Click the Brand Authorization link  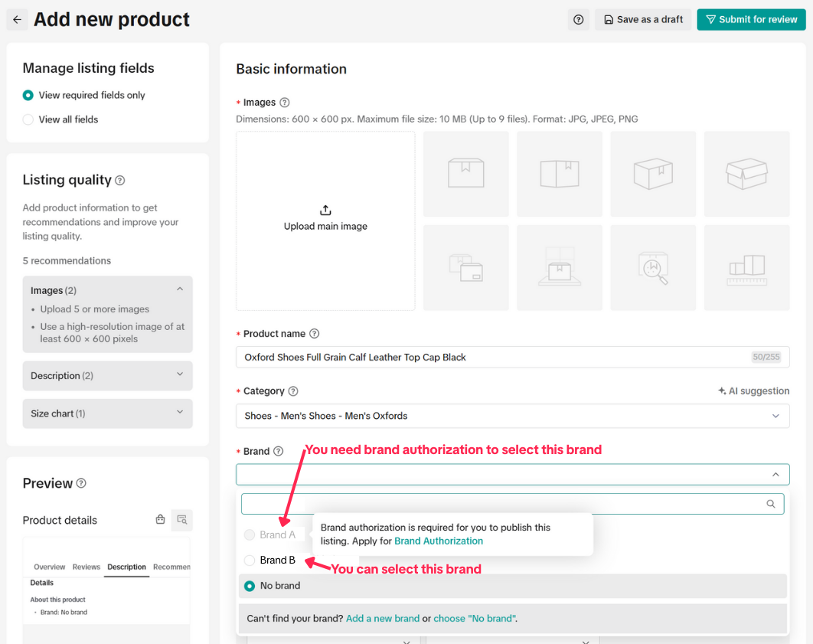(439, 541)
